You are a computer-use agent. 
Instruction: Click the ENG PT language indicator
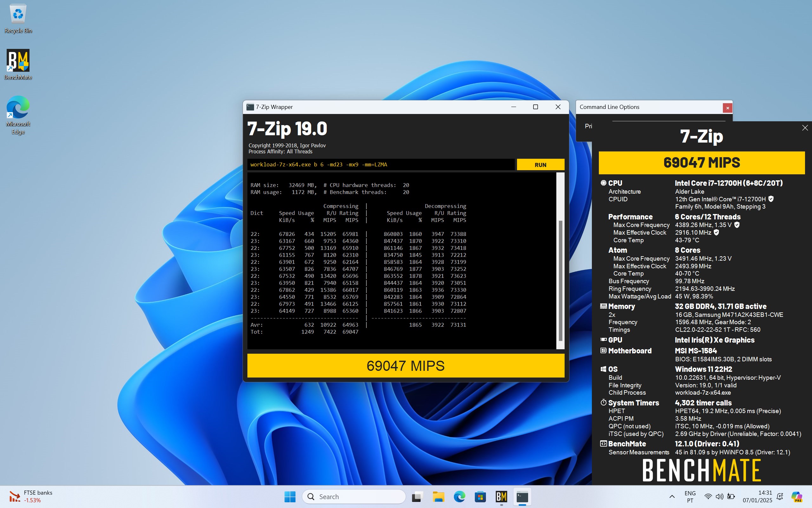coord(690,497)
